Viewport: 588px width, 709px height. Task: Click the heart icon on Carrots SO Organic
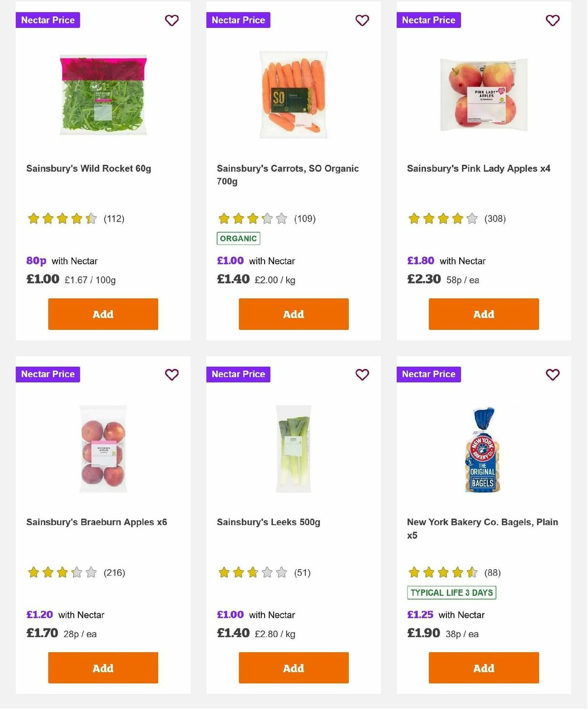362,20
